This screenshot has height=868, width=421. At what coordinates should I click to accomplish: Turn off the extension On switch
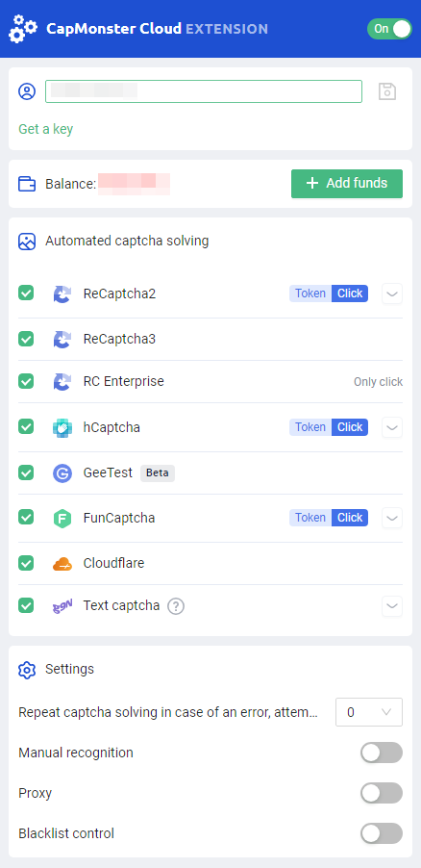coord(389,29)
